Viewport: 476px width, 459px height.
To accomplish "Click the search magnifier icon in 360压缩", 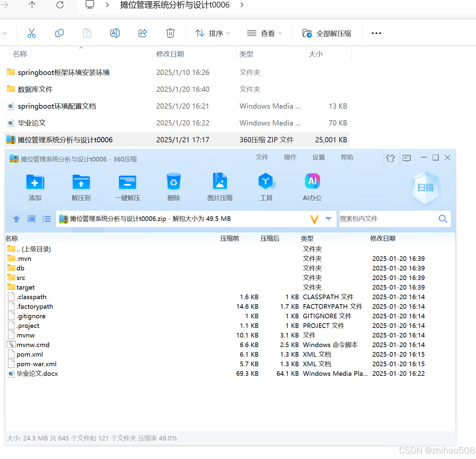I will (443, 219).
